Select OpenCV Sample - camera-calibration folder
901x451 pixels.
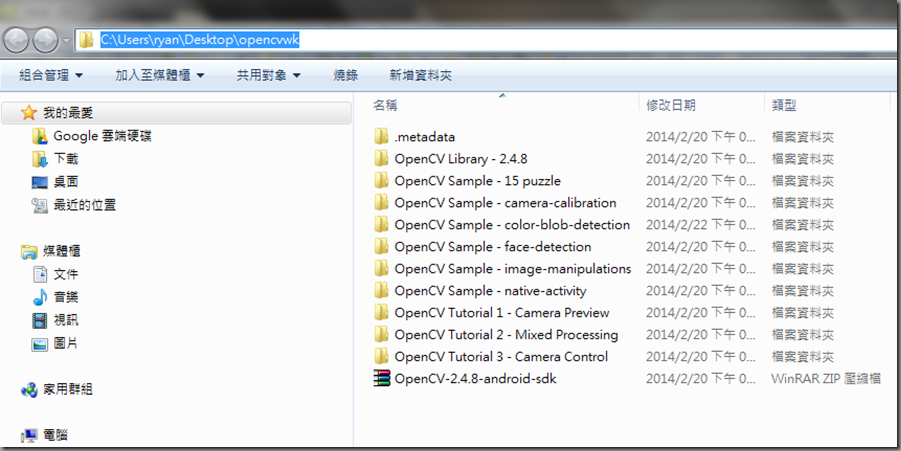tap(505, 203)
